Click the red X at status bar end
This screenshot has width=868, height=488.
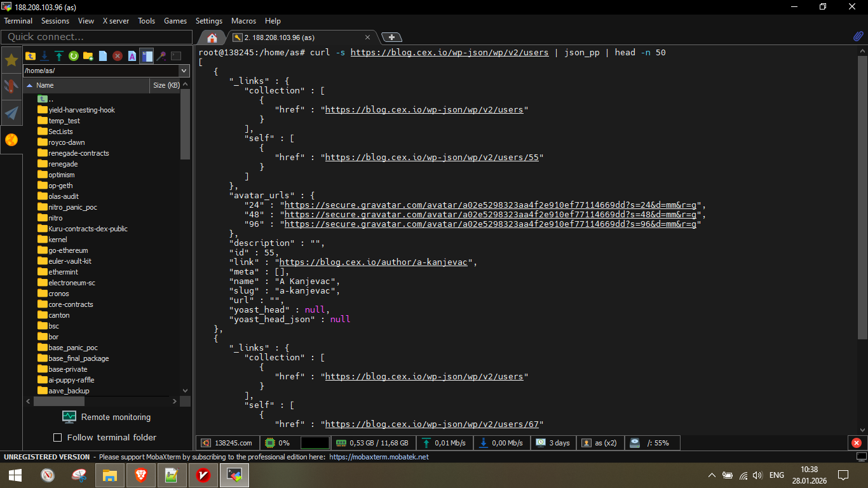[857, 443]
